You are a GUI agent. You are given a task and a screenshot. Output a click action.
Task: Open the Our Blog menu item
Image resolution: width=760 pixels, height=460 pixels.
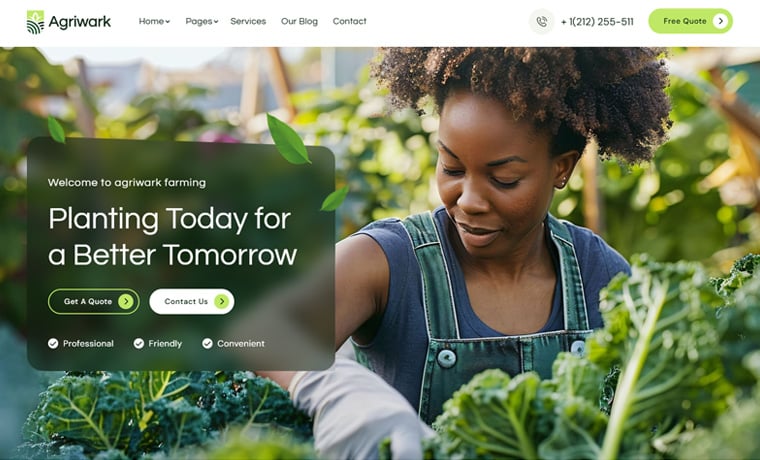tap(300, 21)
